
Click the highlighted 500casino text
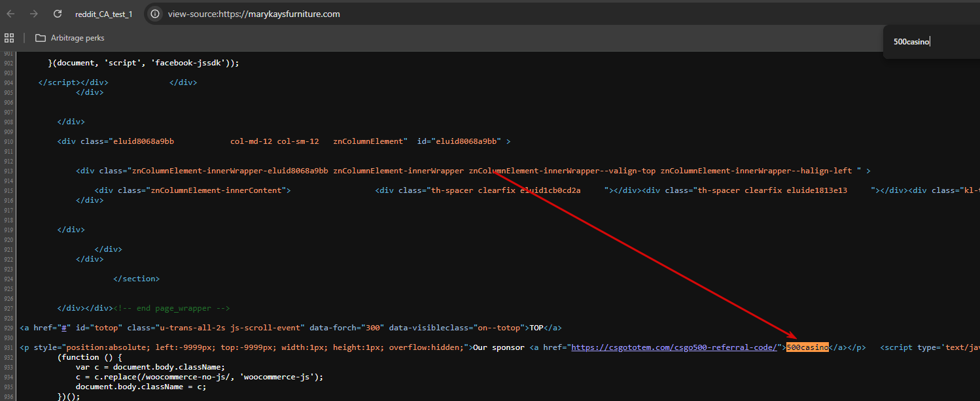pos(807,347)
